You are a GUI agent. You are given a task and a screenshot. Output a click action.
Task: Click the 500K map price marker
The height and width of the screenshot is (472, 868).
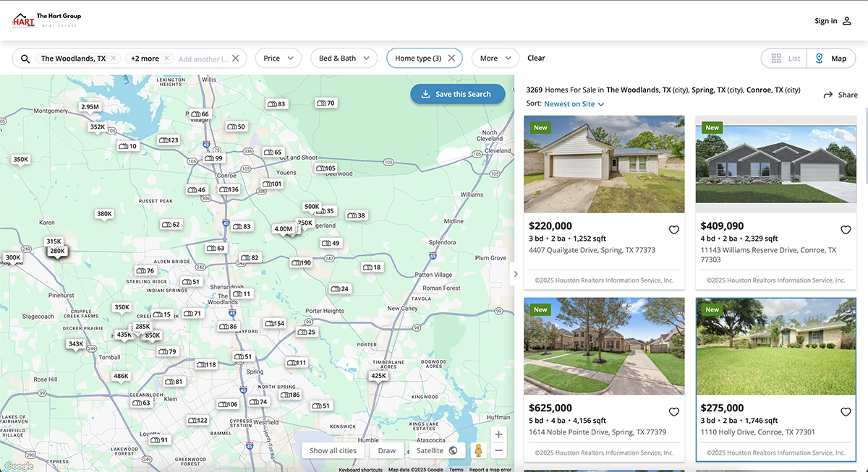click(x=312, y=207)
